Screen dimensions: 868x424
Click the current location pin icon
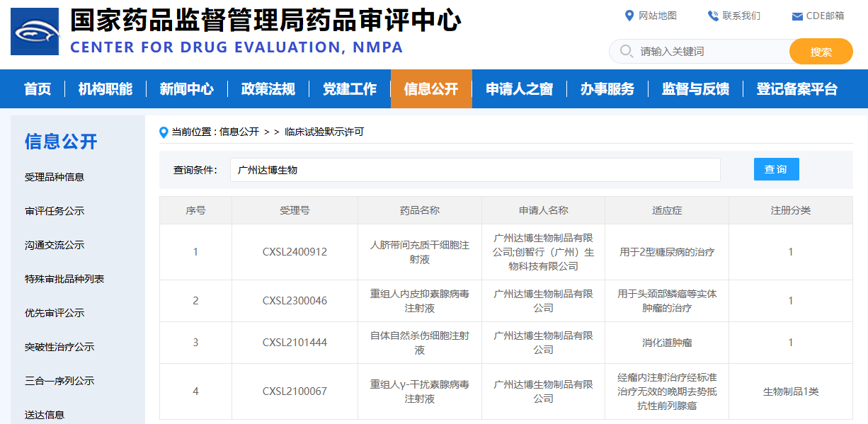tap(164, 132)
